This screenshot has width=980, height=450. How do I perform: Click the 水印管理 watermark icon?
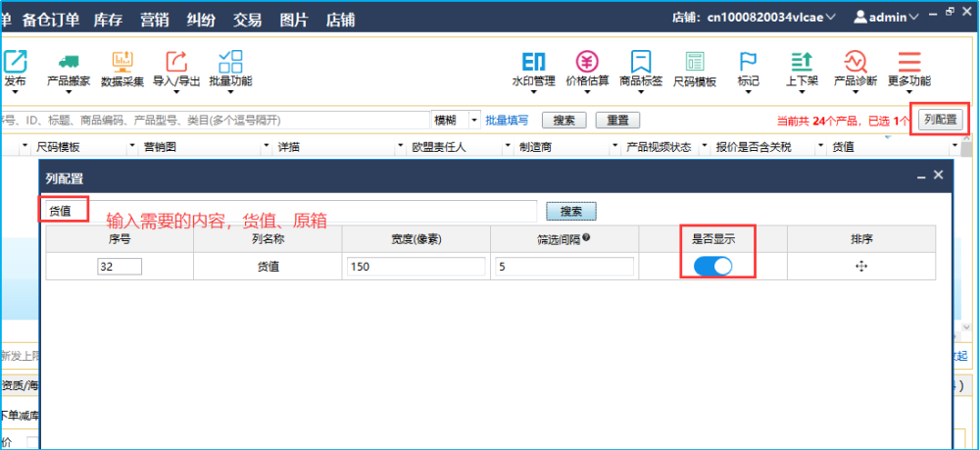pos(534,61)
